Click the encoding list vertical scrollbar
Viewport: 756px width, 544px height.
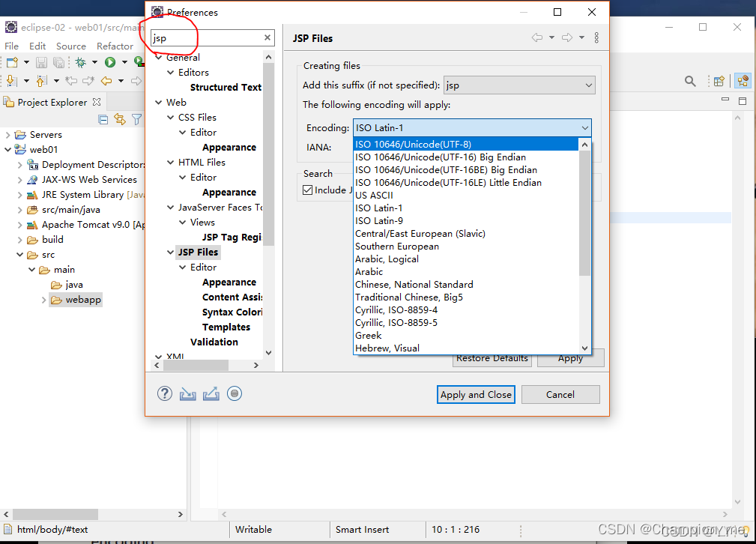coord(584,213)
